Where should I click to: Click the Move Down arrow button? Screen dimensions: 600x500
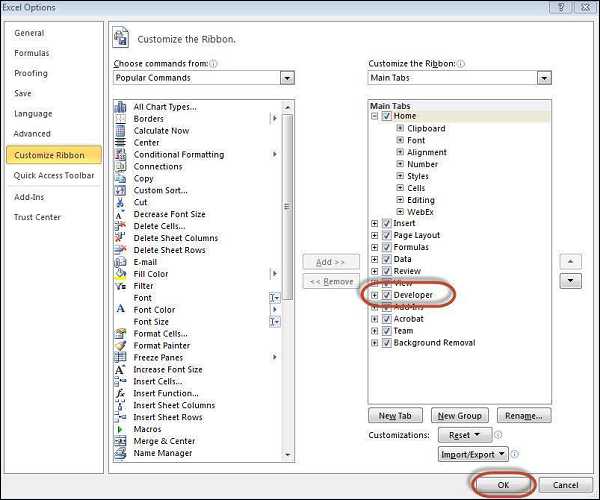coord(571,281)
